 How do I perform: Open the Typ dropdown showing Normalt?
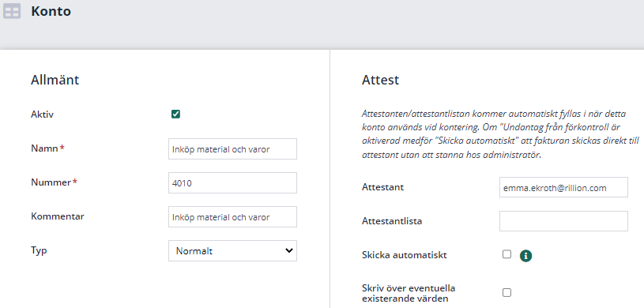232,251
